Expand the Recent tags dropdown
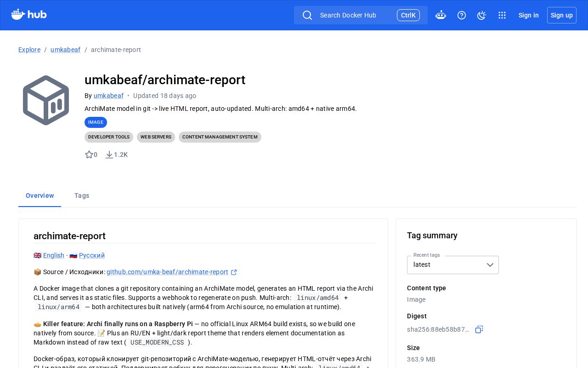Screen dimensions: 588x368 [x=453, y=265]
